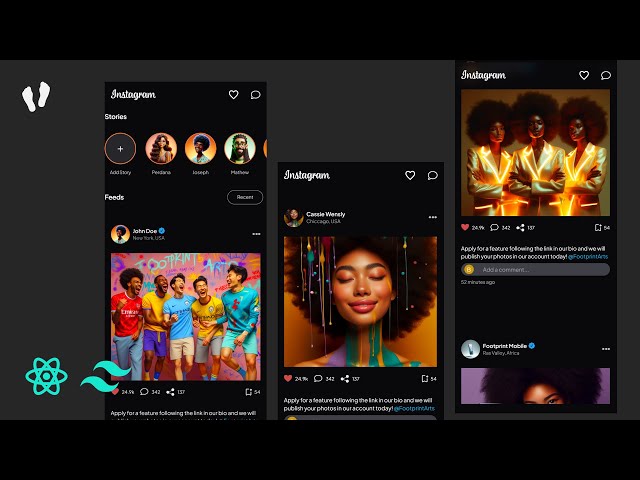Click the Feeds heading
The height and width of the screenshot is (480, 640).
(114, 197)
